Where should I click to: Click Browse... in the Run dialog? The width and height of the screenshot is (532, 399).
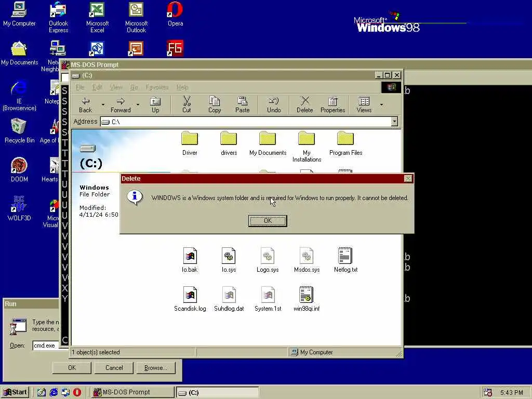[156, 367]
